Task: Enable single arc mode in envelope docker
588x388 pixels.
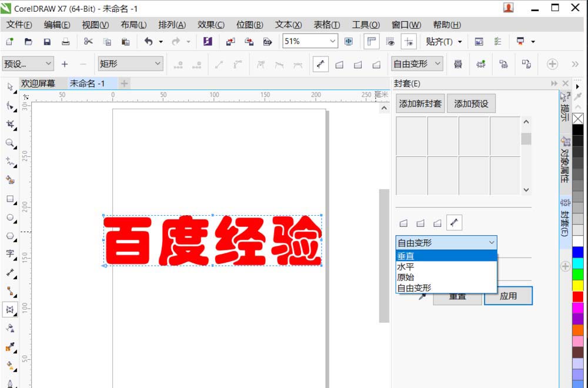Action: [x=420, y=223]
